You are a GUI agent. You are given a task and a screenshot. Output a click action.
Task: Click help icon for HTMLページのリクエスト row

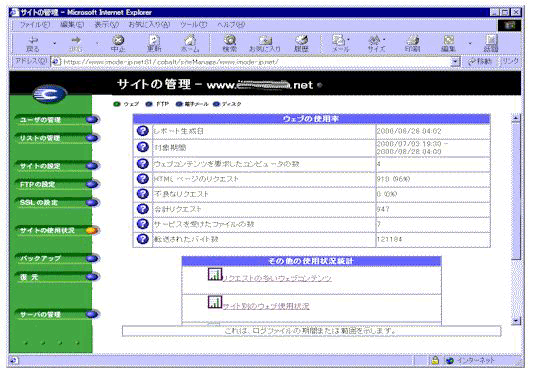click(143, 179)
